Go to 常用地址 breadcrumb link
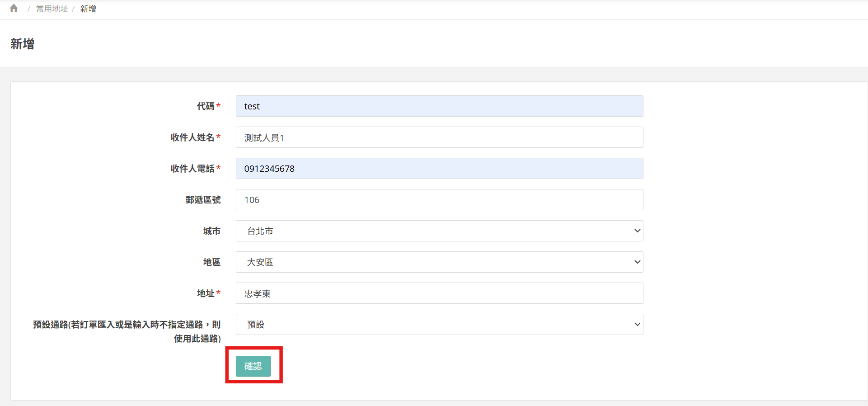868x406 pixels. [x=52, y=9]
